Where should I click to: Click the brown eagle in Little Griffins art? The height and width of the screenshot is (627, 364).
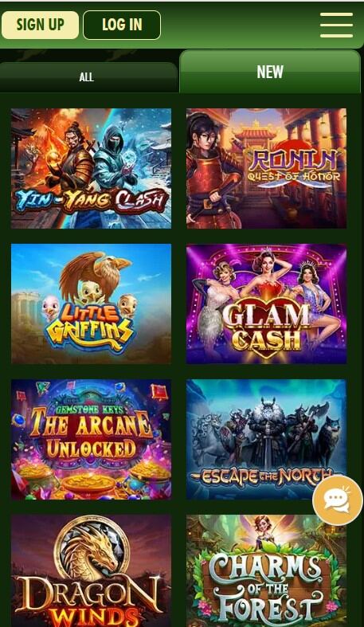coord(94,272)
